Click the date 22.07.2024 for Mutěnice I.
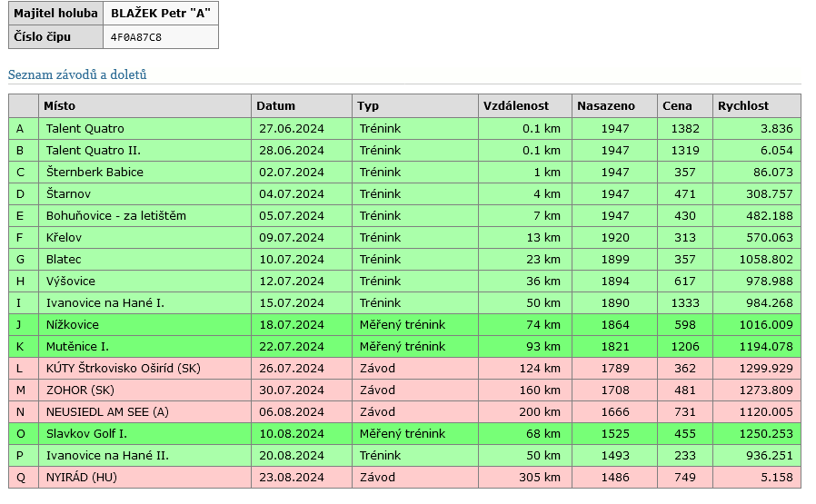The width and height of the screenshot is (816, 504). point(291,346)
